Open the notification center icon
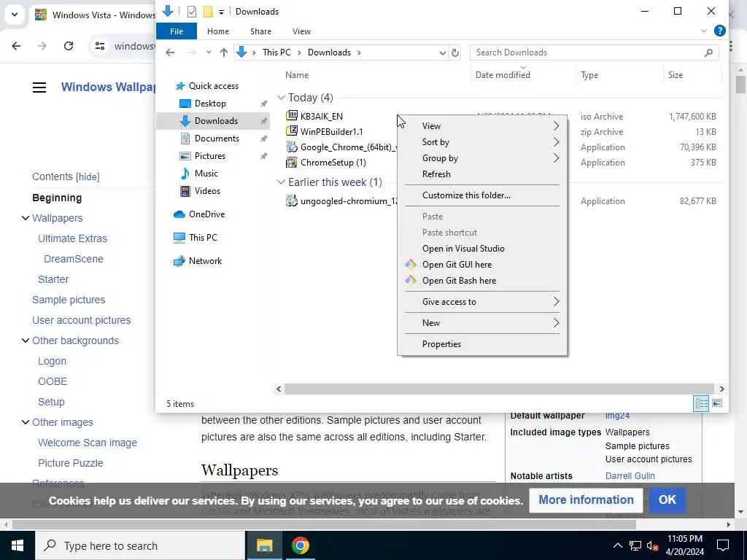The image size is (747, 560). 723,545
